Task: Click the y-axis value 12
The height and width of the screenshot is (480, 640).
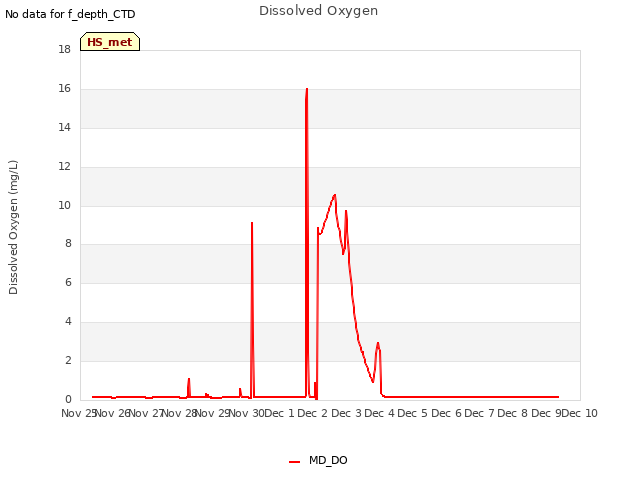Action: pyautogui.click(x=64, y=167)
